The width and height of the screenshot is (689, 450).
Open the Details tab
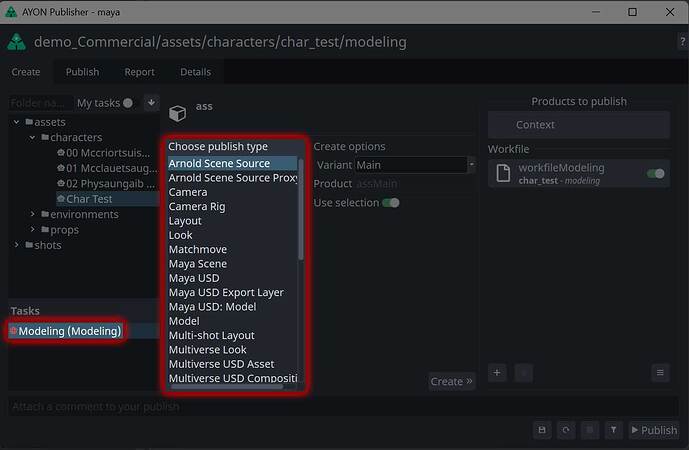(196, 72)
